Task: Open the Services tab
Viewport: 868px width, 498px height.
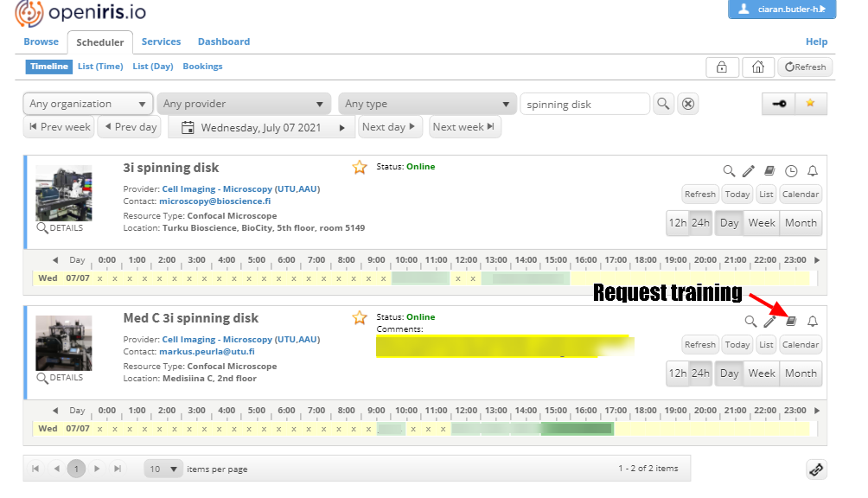Action: pos(161,41)
